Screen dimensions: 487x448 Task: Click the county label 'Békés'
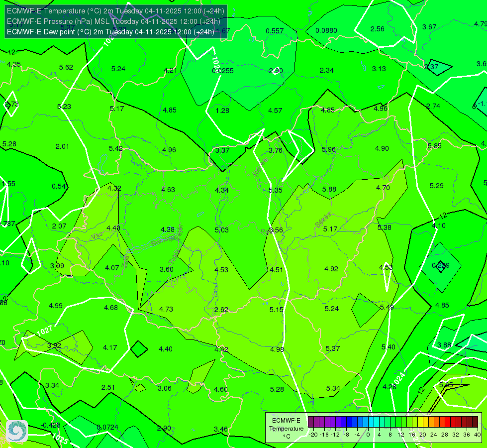(323, 220)
